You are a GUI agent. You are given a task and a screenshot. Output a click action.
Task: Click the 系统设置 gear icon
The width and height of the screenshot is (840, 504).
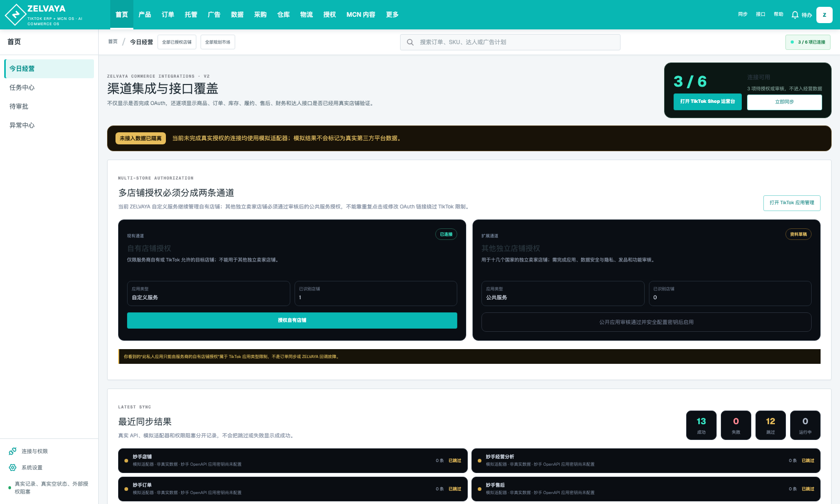(13, 468)
